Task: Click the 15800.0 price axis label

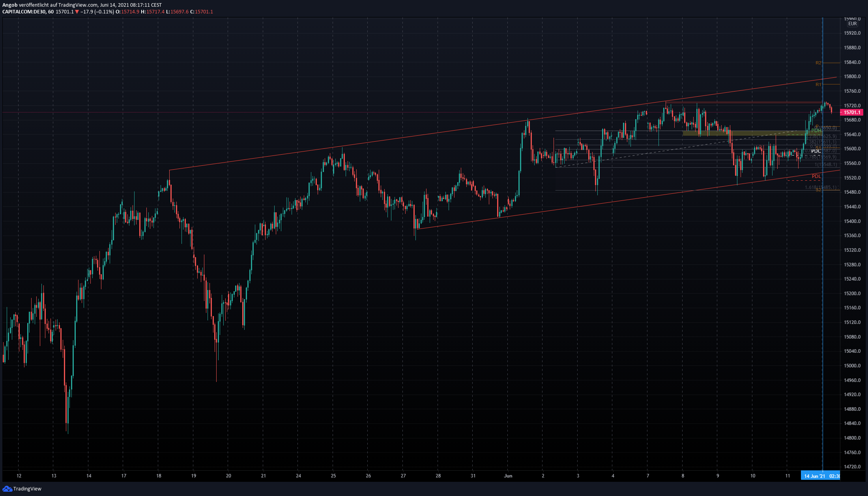Action: [852, 77]
